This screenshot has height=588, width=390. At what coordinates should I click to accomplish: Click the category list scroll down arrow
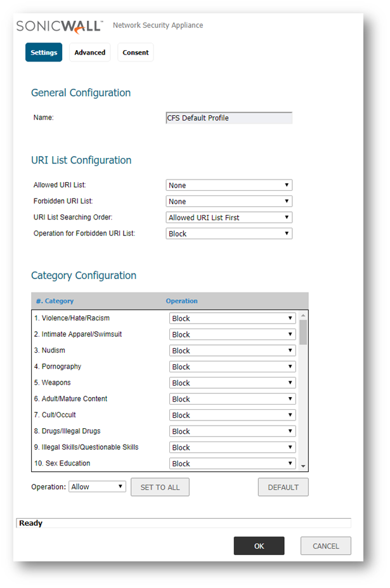pyautogui.click(x=303, y=466)
